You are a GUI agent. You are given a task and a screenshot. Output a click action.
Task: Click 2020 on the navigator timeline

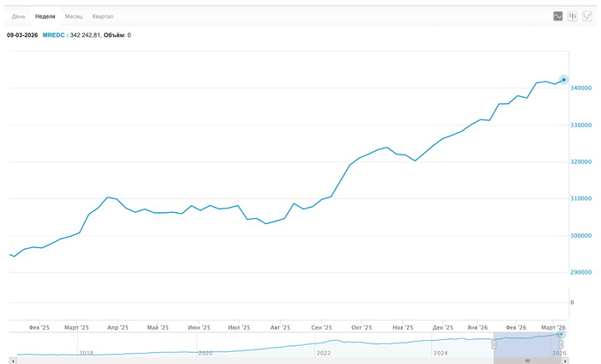click(205, 353)
